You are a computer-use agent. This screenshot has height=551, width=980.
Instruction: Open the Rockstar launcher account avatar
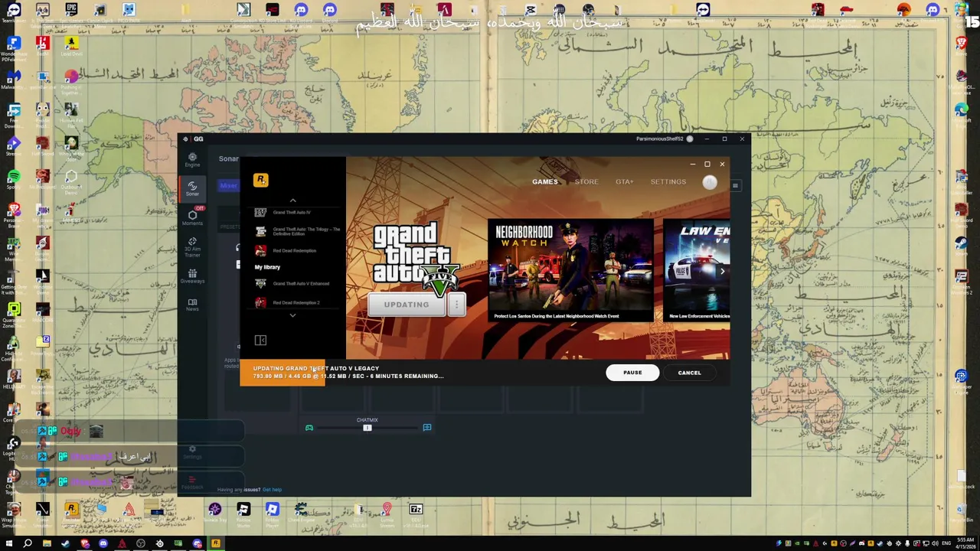pyautogui.click(x=710, y=182)
